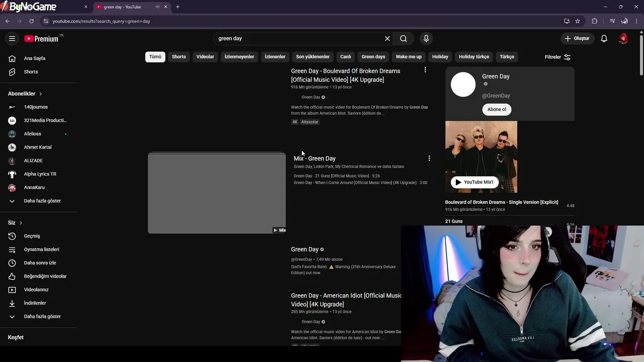The image size is (644, 362).
Task: Clear the search box with the X icon
Action: tap(387, 39)
